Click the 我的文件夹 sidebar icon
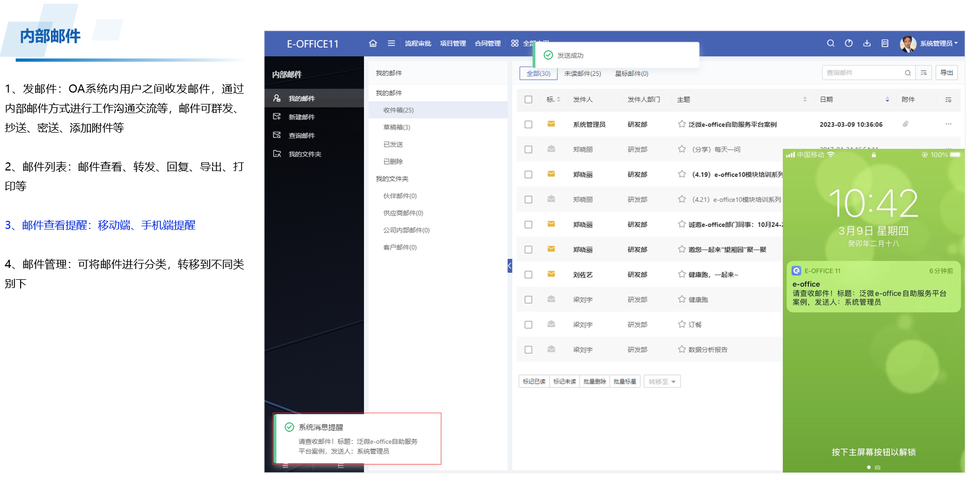The width and height of the screenshot is (980, 479). tap(277, 154)
